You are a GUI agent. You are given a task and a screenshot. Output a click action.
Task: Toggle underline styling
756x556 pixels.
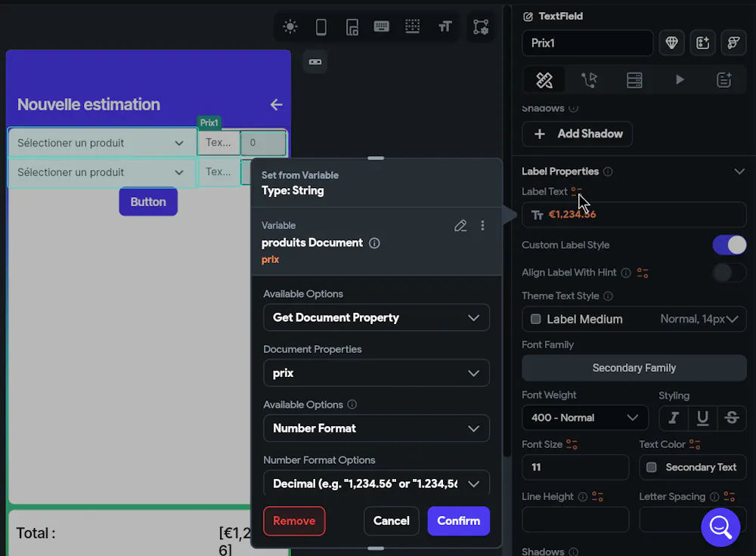point(703,418)
